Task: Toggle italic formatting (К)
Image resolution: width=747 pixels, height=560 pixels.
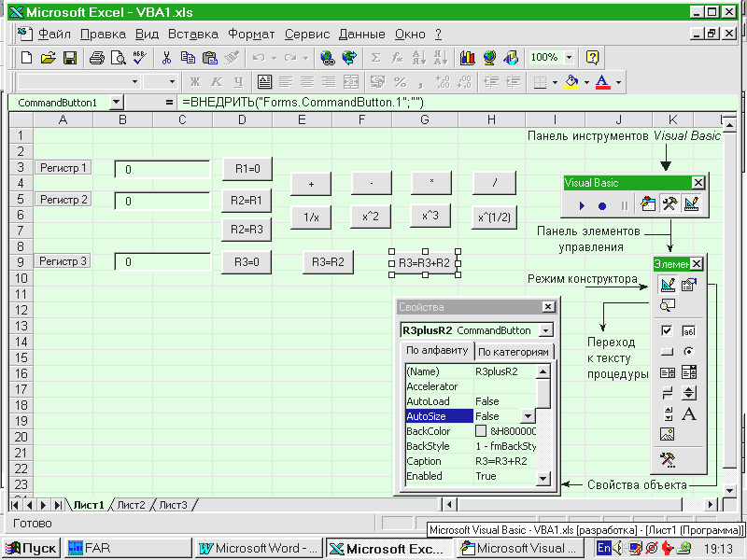Action: [217, 82]
